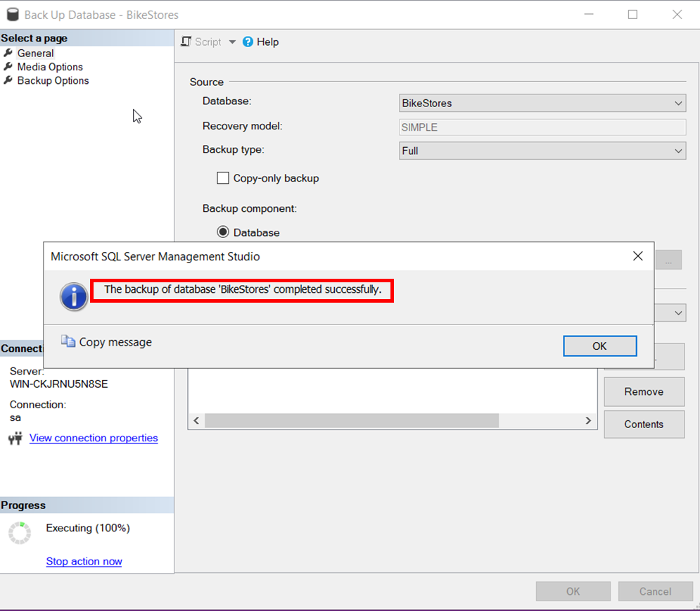This screenshot has width=700, height=611.
Task: Click View connection properties link
Action: point(94,438)
